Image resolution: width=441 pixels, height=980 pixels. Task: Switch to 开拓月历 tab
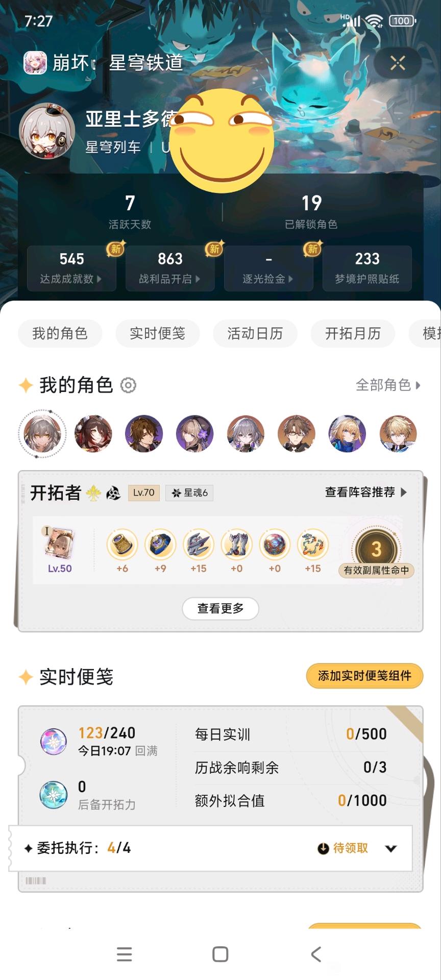pyautogui.click(x=353, y=333)
